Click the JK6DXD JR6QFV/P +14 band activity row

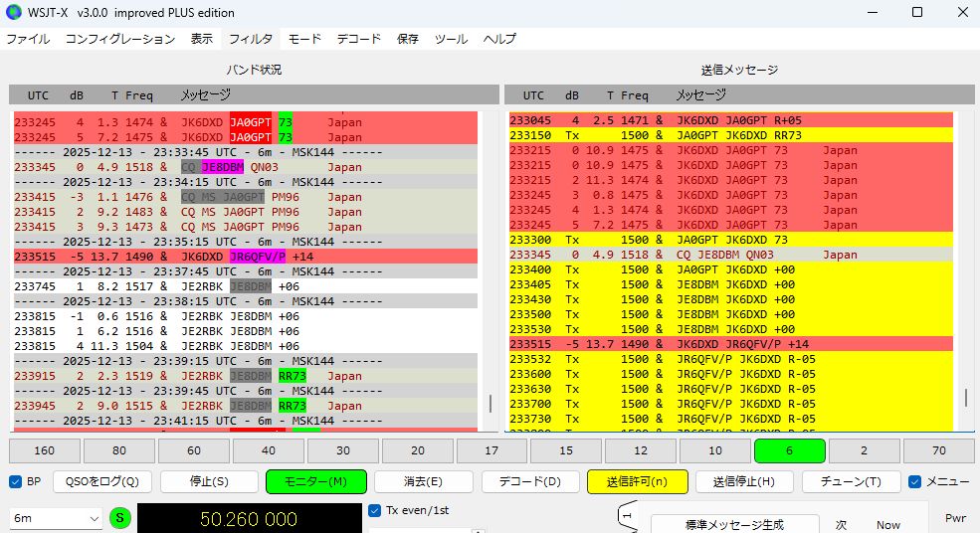246,257
